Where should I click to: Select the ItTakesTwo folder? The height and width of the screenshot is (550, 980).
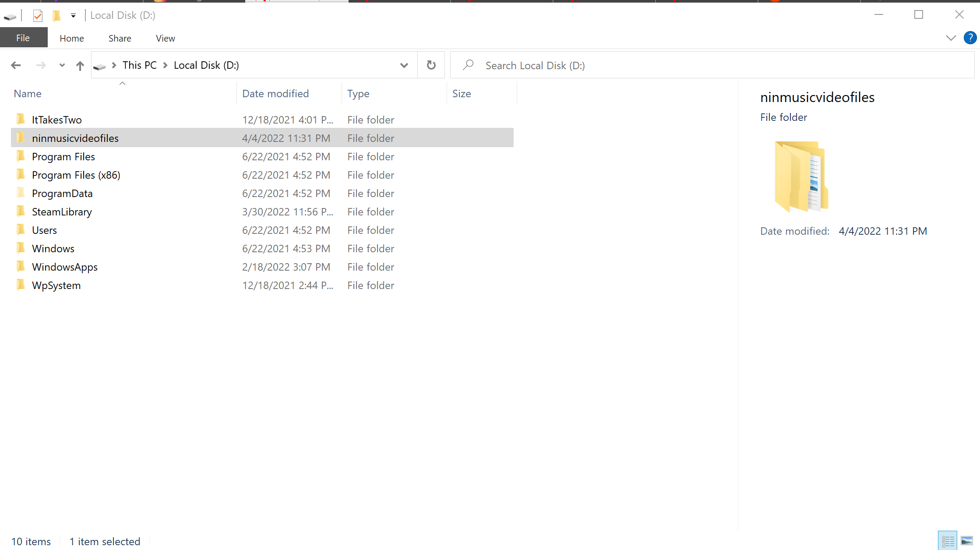pos(56,119)
